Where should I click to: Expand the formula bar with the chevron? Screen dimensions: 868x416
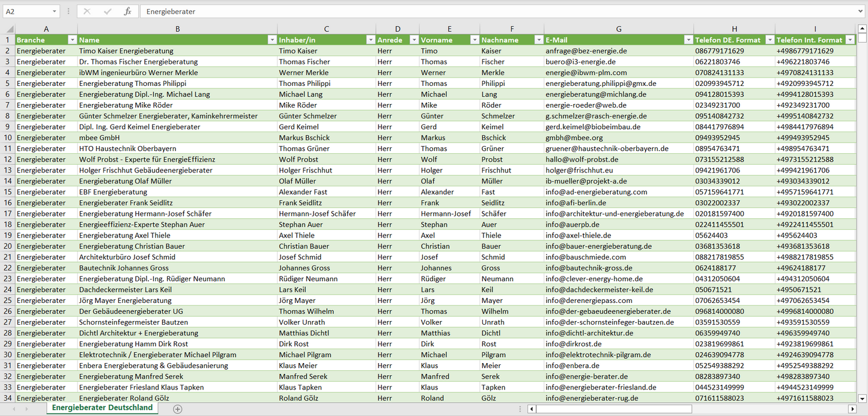(x=861, y=11)
